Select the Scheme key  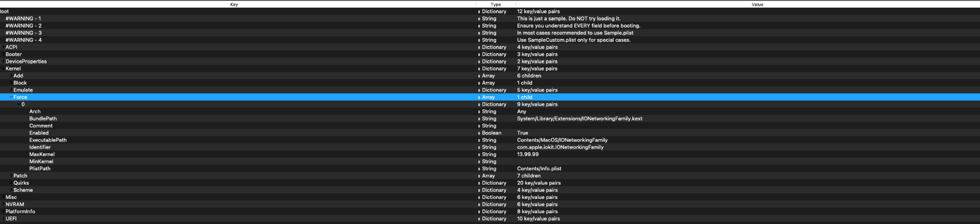(23, 190)
